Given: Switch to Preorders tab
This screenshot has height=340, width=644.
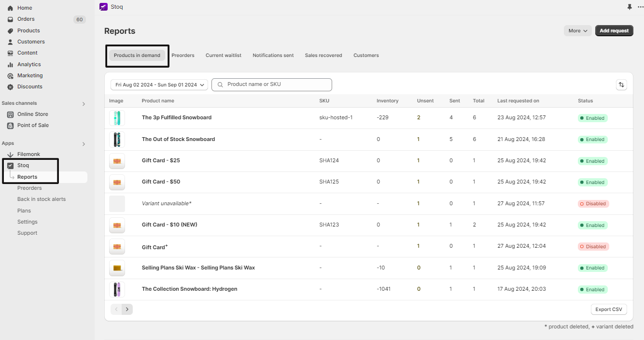Looking at the screenshot, I should point(183,56).
